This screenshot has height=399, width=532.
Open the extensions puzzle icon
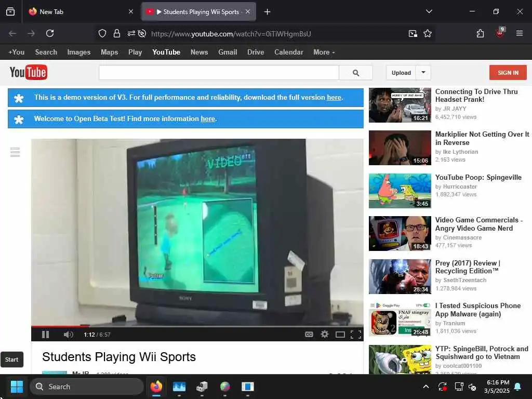point(480,33)
